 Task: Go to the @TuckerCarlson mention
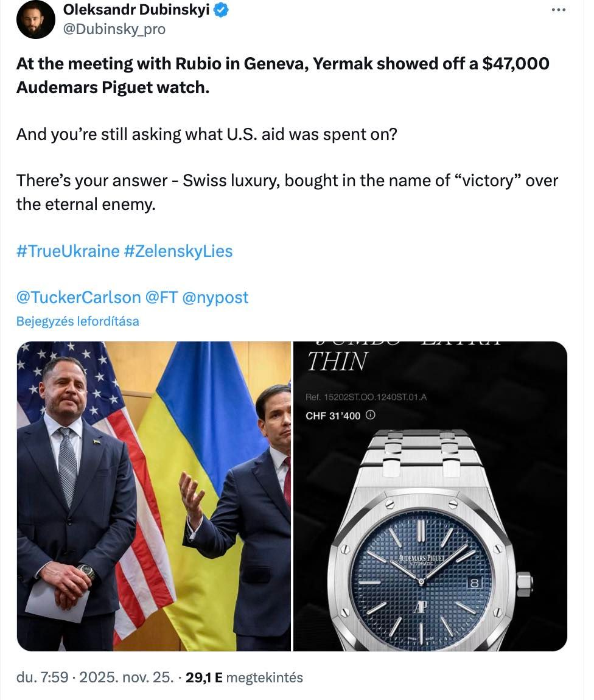(79, 297)
